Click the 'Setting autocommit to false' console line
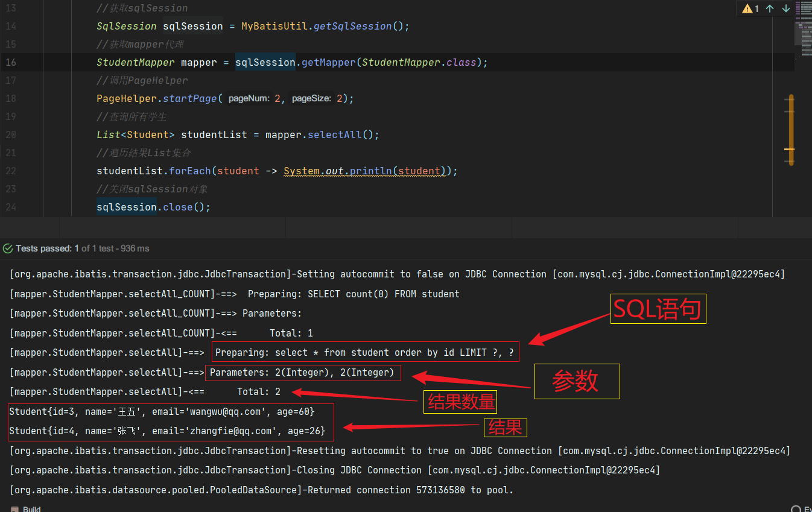This screenshot has width=812, height=512. coord(398,274)
